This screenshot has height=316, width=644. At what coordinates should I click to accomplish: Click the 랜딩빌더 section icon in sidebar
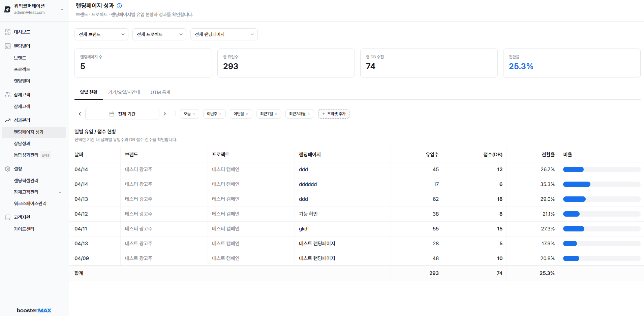click(8, 46)
